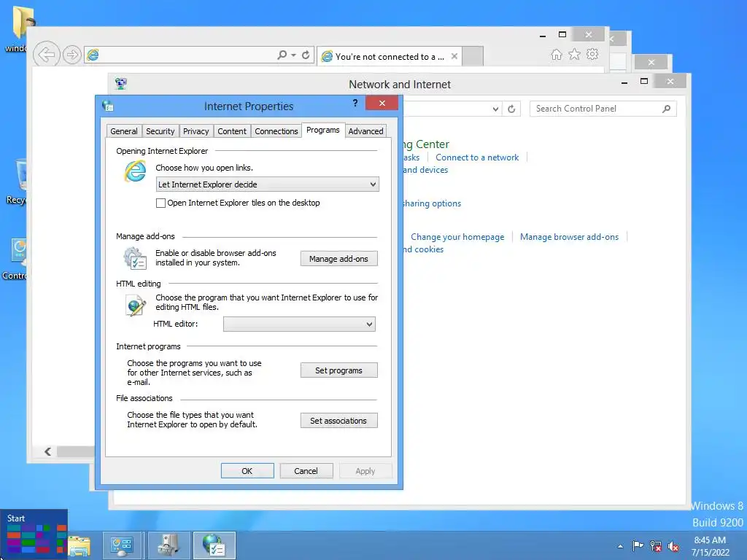Viewport: 747px width, 560px height.
Task: Click the IE address bar refresh icon
Action: coord(306,55)
